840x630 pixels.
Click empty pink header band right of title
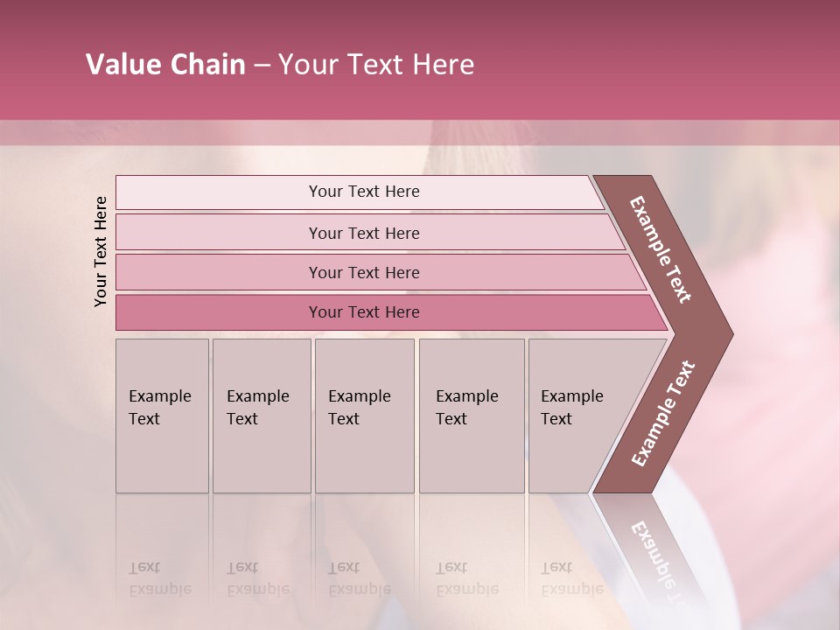click(x=665, y=65)
